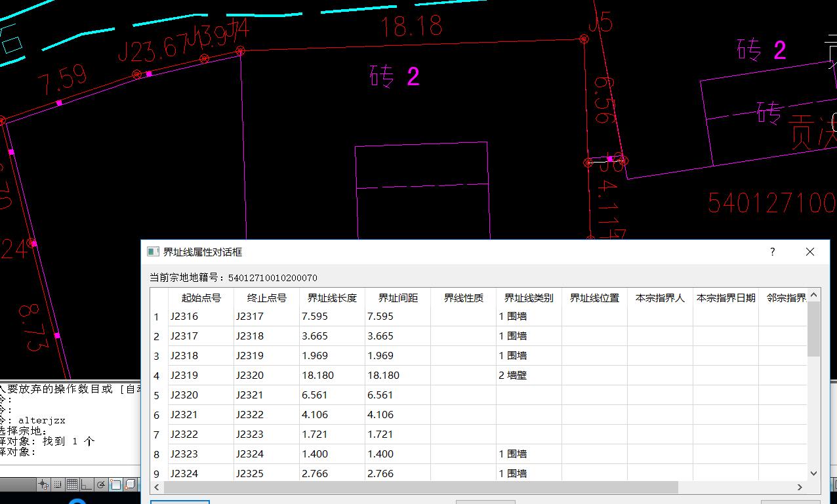
Task: Click horizontal scrollbar left arrow
Action: [x=157, y=487]
